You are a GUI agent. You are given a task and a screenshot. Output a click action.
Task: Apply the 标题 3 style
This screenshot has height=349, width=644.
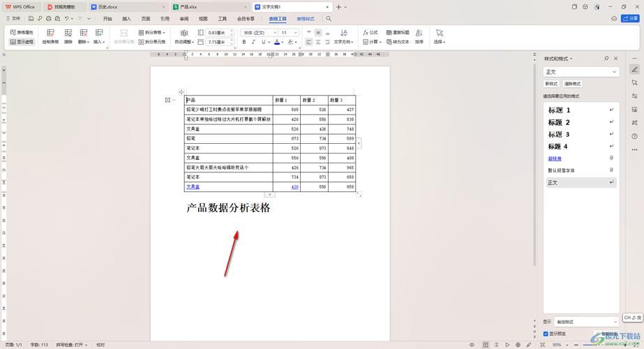coord(581,135)
